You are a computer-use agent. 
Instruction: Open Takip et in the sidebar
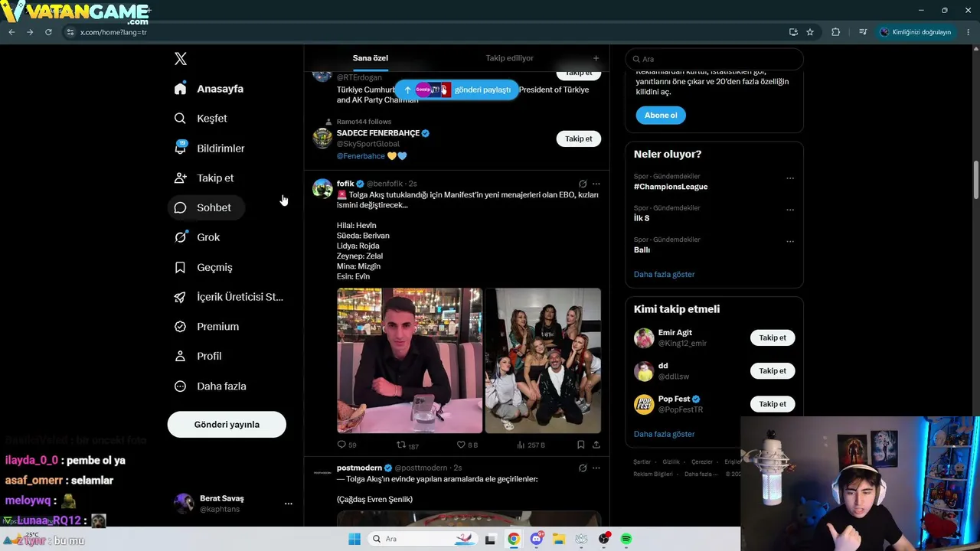click(x=204, y=178)
